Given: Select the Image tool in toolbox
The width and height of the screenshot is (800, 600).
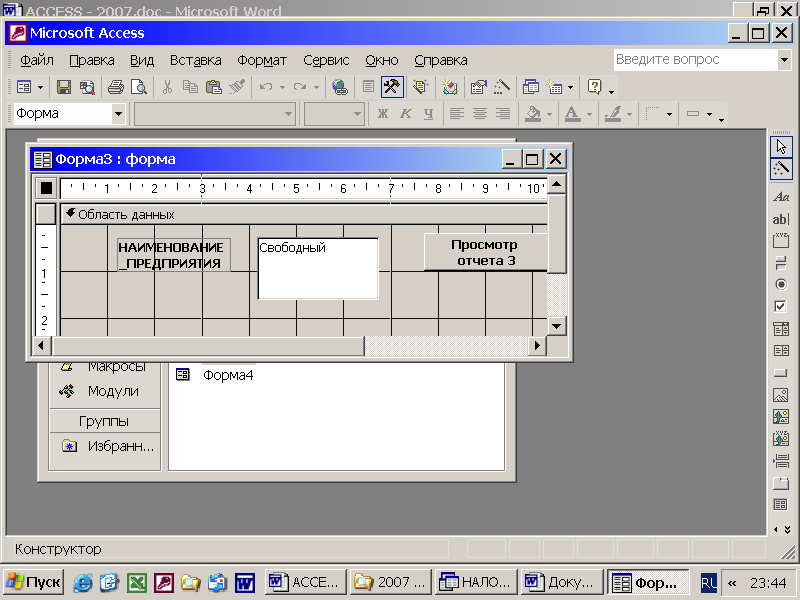Looking at the screenshot, I should [781, 394].
